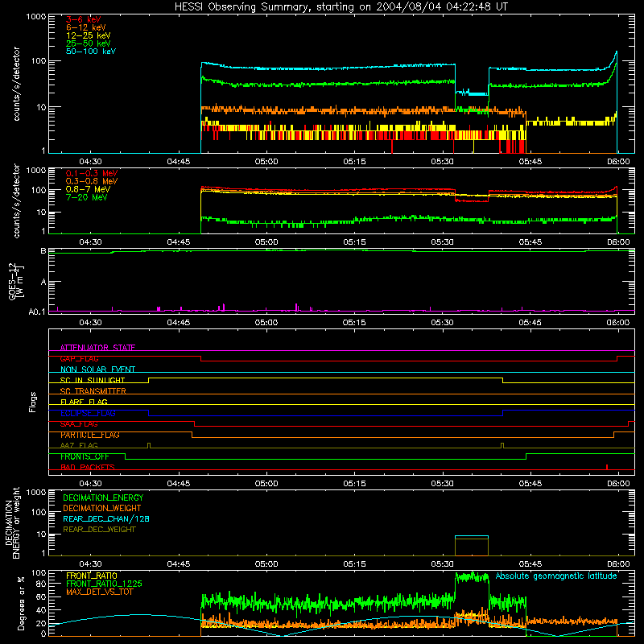Click the yellow 12-25 keV legend label

coord(88,35)
